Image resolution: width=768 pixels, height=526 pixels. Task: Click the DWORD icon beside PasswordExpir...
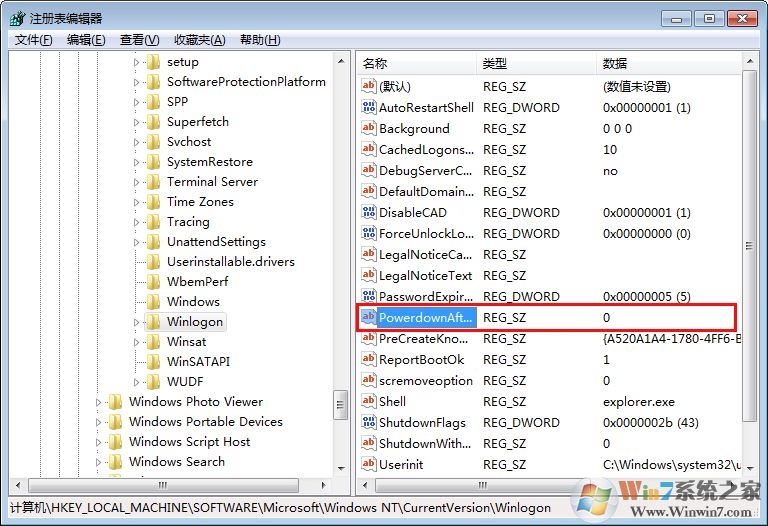pos(368,296)
